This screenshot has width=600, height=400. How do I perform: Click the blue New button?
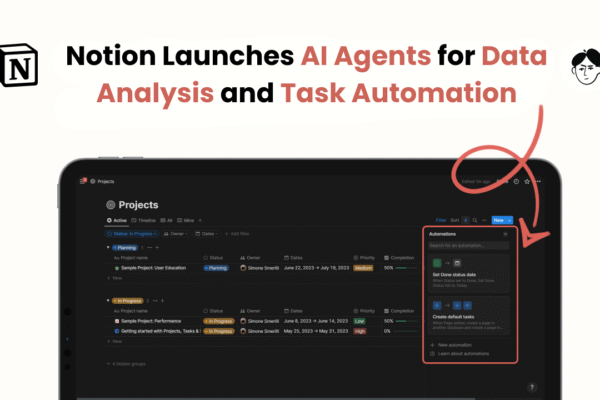[499, 220]
